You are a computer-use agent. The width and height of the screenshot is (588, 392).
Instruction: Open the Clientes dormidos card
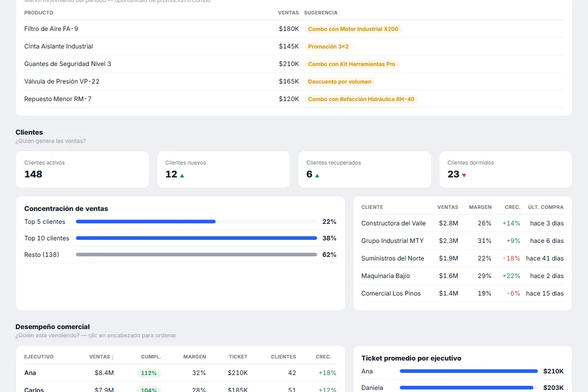pos(505,170)
